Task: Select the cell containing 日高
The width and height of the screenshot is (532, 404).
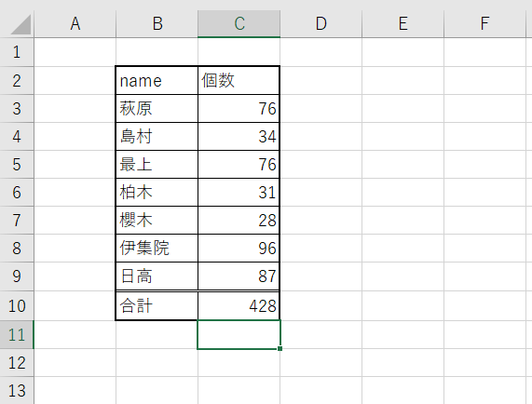Action: tap(157, 276)
